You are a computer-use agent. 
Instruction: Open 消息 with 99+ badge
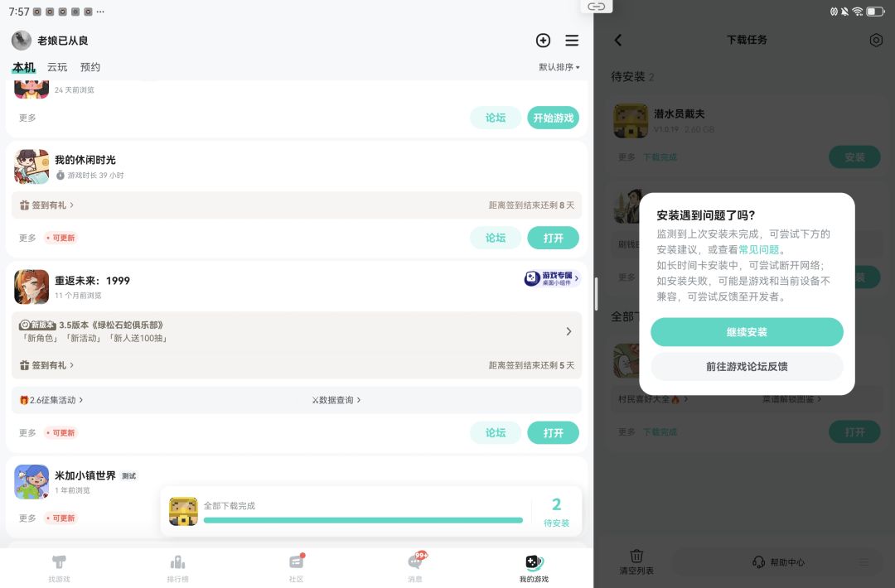pos(415,568)
